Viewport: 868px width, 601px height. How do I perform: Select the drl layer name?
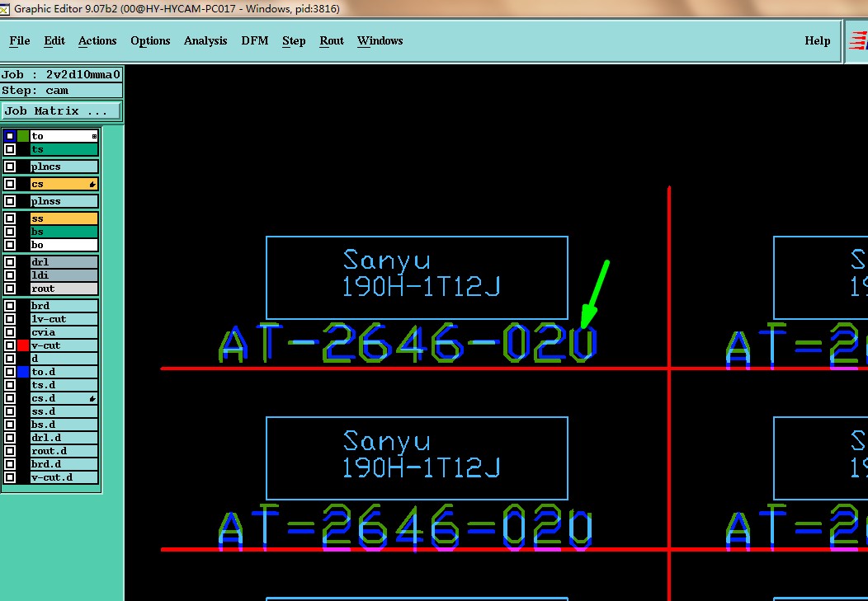pyautogui.click(x=64, y=262)
